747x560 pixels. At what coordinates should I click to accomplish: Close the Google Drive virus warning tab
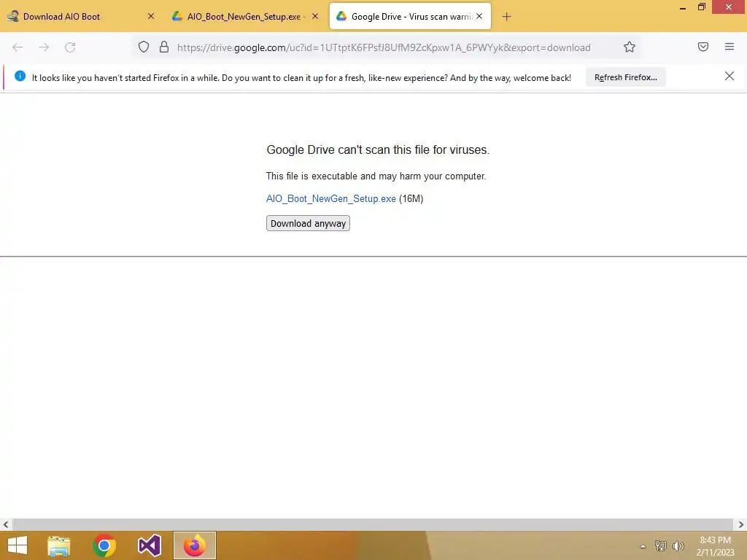coord(479,16)
